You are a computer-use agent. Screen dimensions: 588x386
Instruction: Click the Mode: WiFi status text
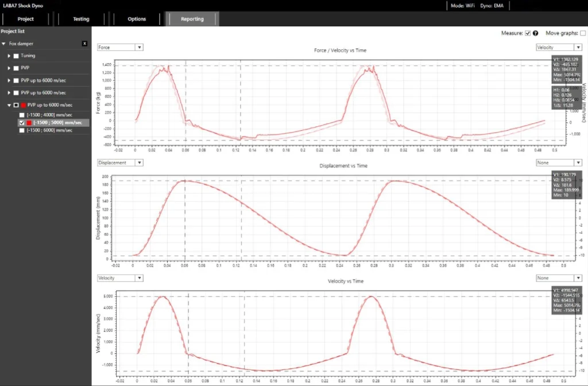pos(462,6)
